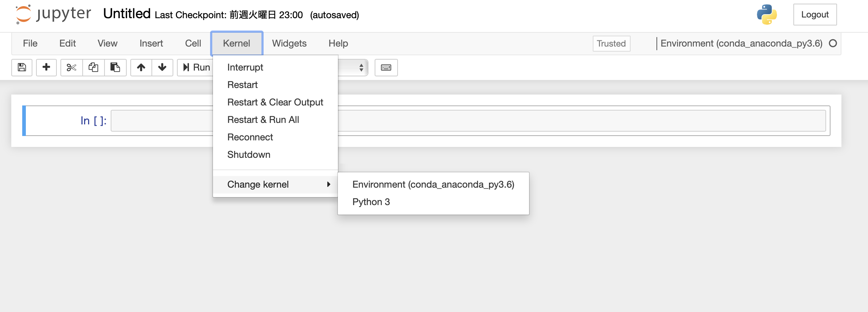The image size is (868, 312).
Task: Open the Help menu
Action: pyautogui.click(x=338, y=44)
